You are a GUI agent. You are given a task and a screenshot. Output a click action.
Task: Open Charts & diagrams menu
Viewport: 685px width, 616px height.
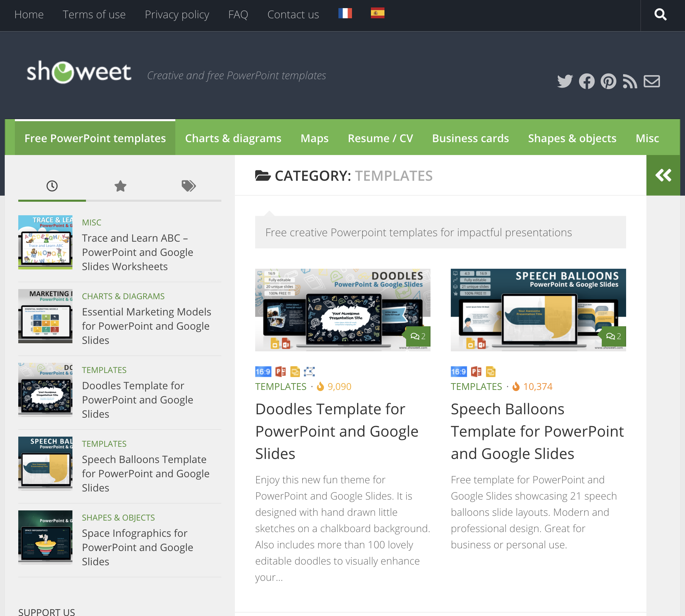233,138
